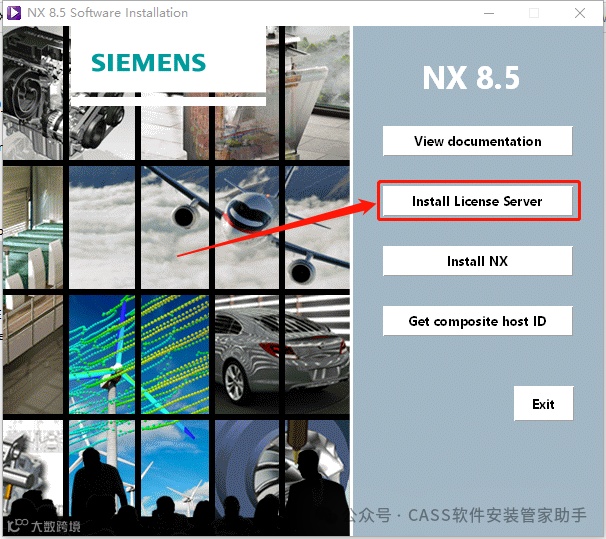
Task: Click the NX installer title bar icon
Action: point(14,13)
